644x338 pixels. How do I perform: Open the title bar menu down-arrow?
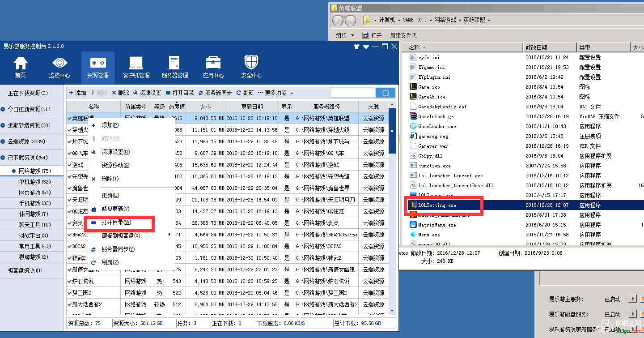click(366, 47)
